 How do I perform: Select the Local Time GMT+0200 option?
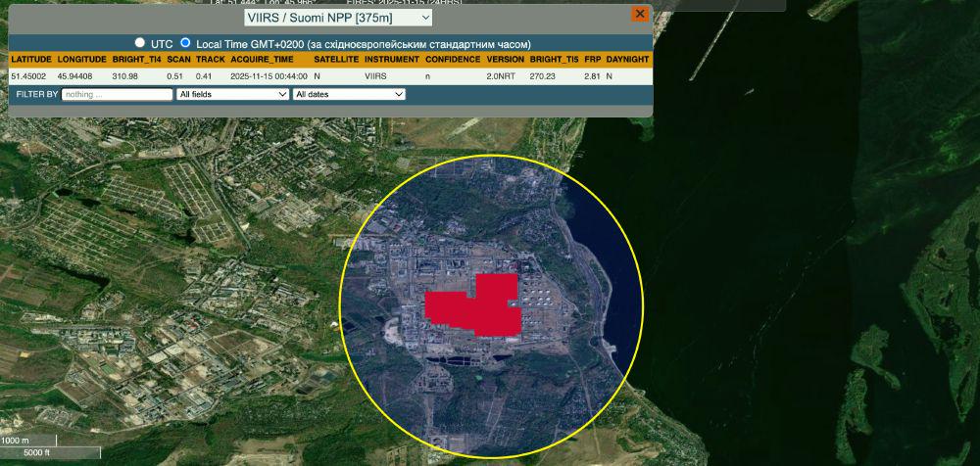185,43
